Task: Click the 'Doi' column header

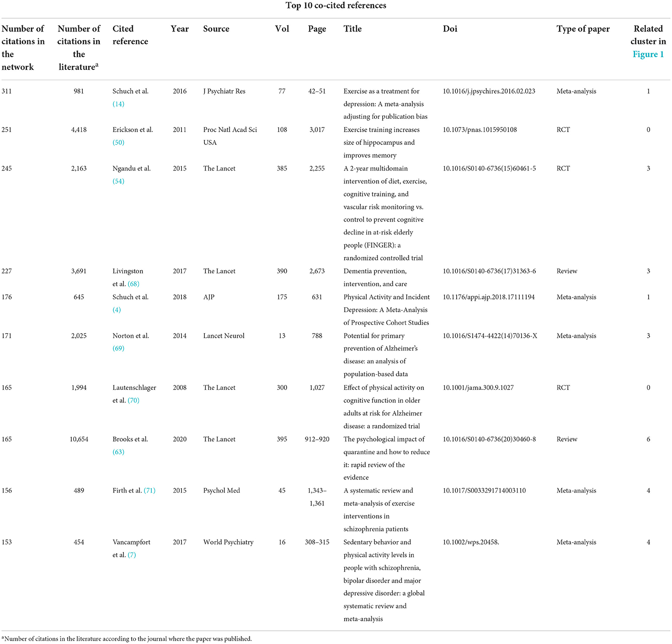Action: (x=450, y=29)
